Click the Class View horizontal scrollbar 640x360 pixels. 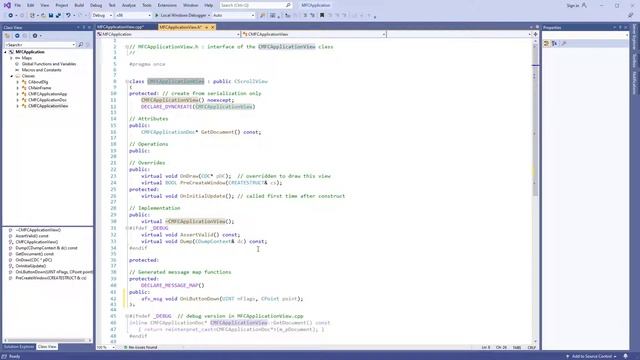[47, 340]
